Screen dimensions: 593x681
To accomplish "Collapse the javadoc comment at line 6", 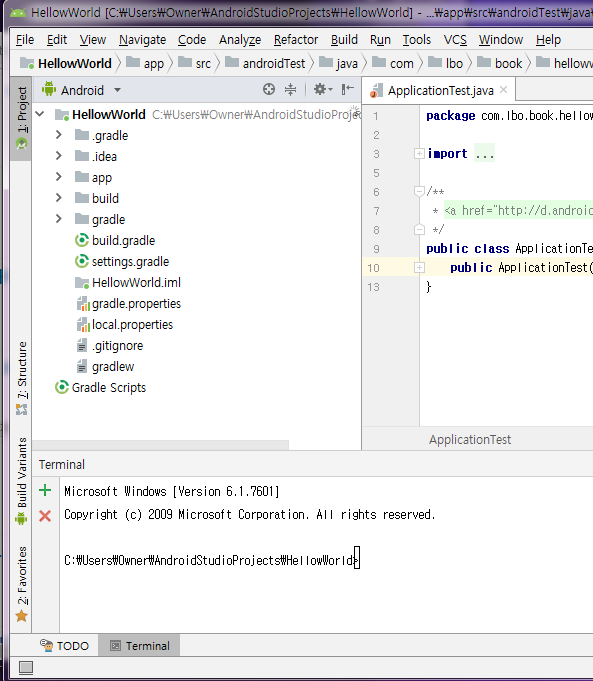I will [x=419, y=191].
